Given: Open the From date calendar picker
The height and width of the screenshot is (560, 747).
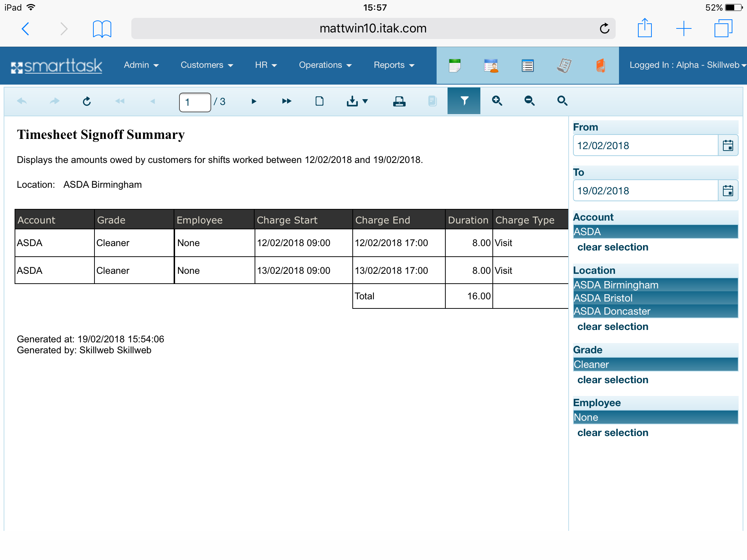Looking at the screenshot, I should pyautogui.click(x=728, y=145).
